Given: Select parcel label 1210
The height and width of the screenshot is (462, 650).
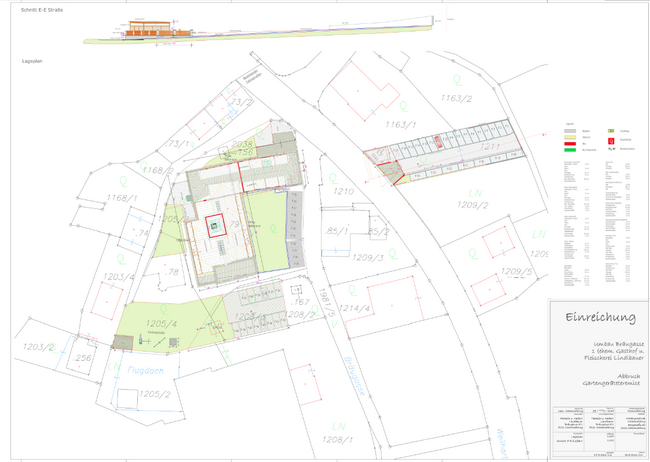Looking at the screenshot, I should tap(344, 191).
